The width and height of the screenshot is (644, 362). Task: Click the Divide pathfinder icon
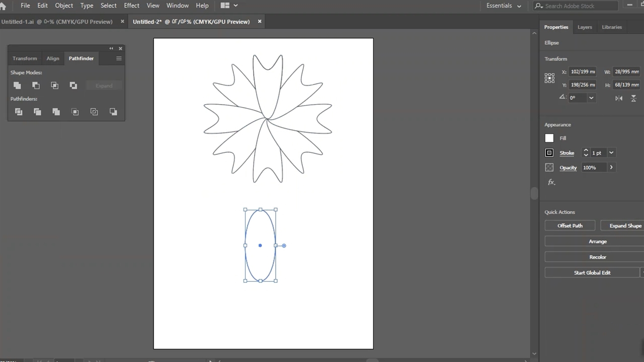click(x=19, y=112)
